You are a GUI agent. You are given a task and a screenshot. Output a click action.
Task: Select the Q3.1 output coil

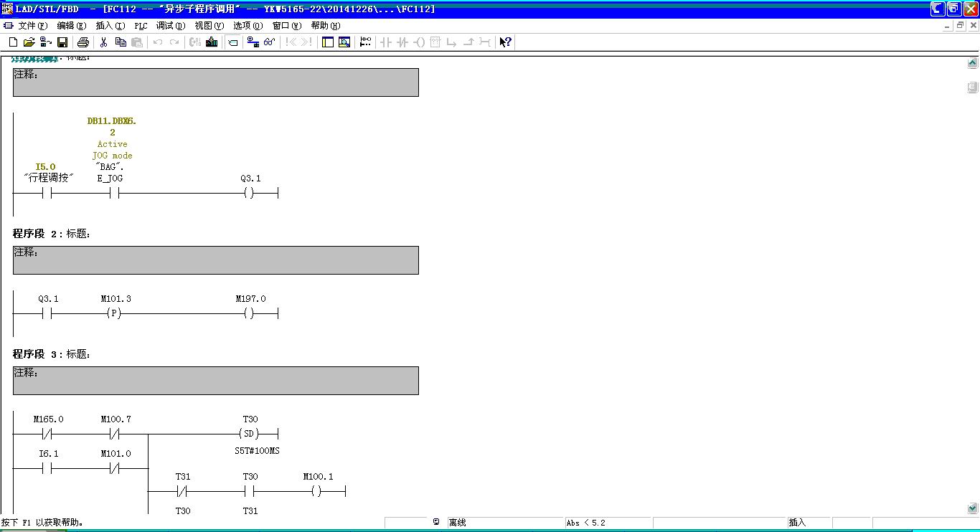pyautogui.click(x=249, y=193)
